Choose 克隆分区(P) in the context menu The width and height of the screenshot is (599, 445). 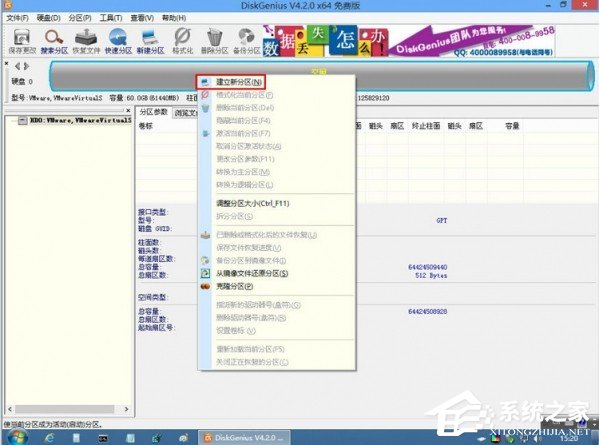point(235,286)
